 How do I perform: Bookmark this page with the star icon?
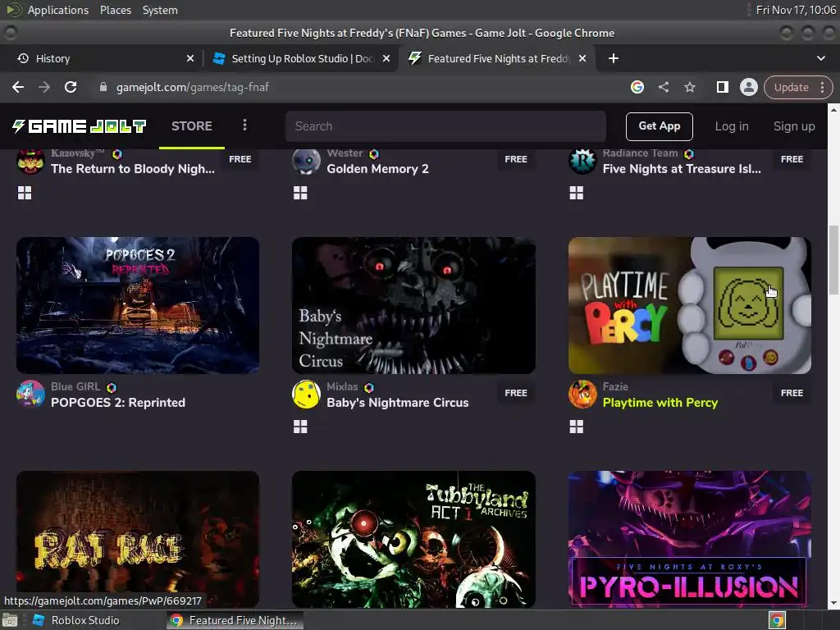689,87
